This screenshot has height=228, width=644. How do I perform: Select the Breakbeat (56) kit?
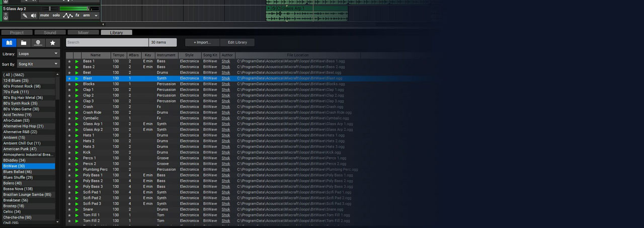[x=28, y=200]
